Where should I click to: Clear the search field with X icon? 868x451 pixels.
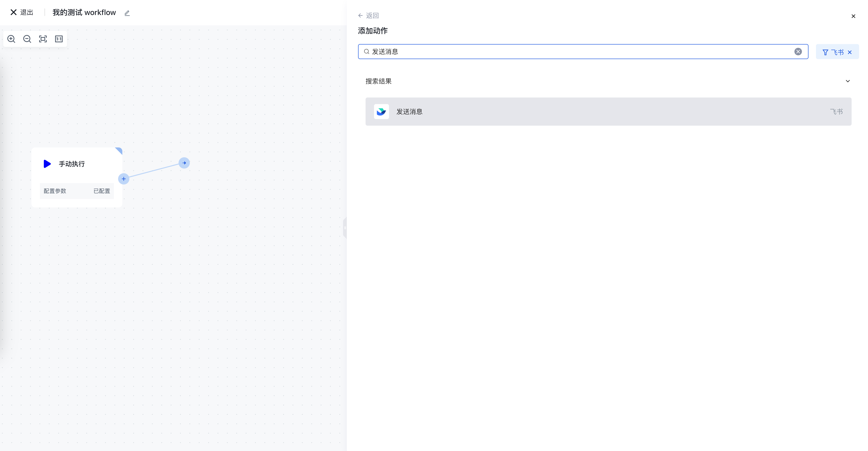(798, 52)
